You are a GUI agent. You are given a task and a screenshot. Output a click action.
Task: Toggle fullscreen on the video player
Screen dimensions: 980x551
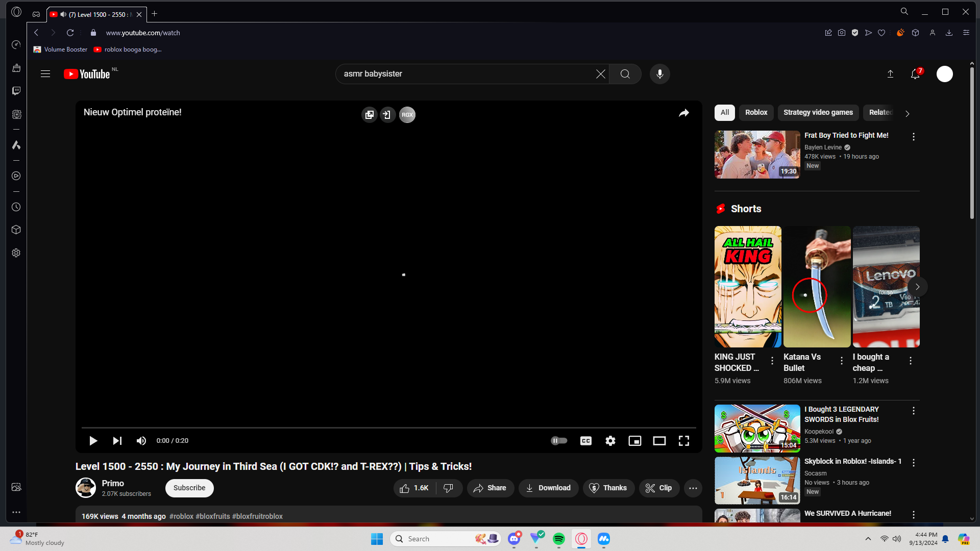pos(684,441)
